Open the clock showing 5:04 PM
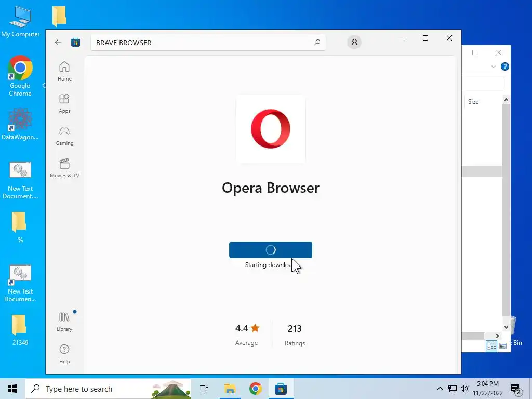The image size is (532, 399). (x=488, y=389)
